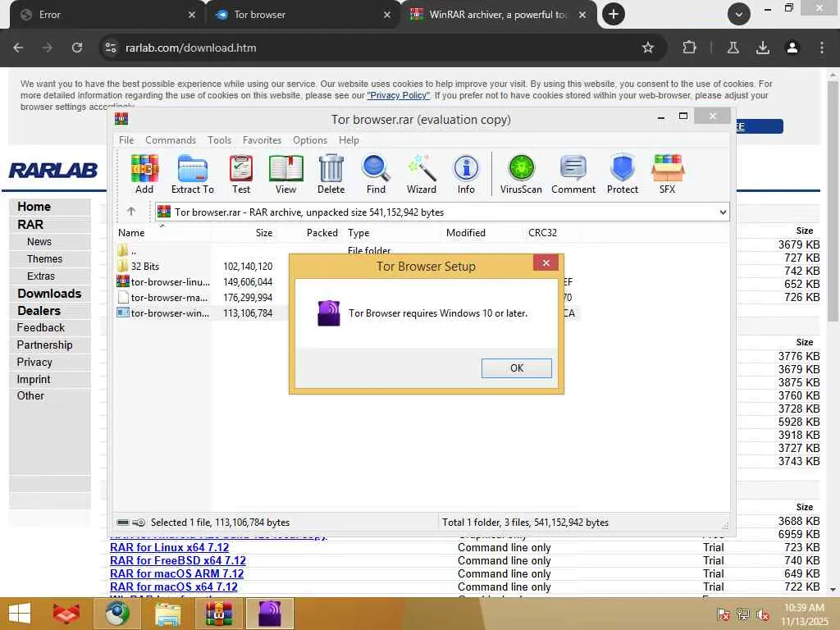Open the File Explorer taskbar icon
This screenshot has height=630, width=840.
coord(167,614)
